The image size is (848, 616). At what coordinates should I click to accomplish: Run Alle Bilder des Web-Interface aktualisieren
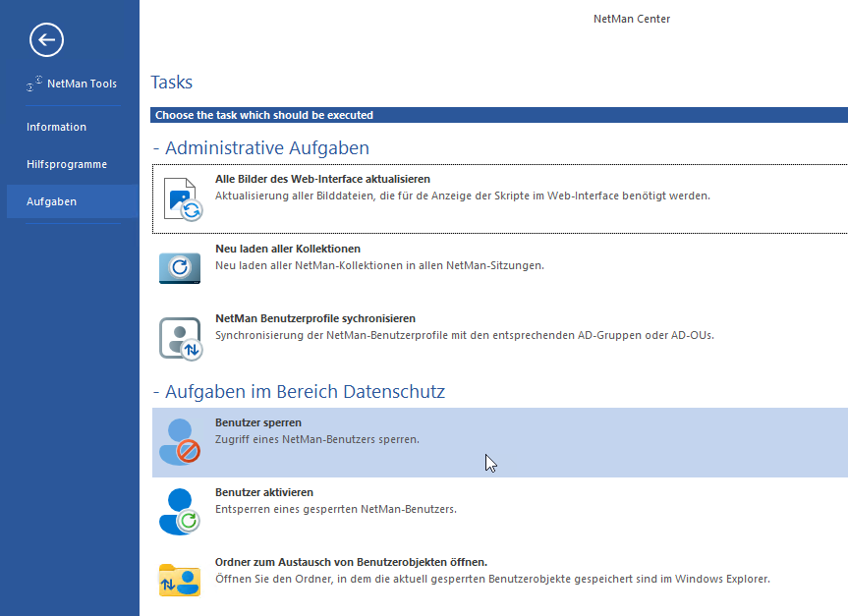(500, 199)
